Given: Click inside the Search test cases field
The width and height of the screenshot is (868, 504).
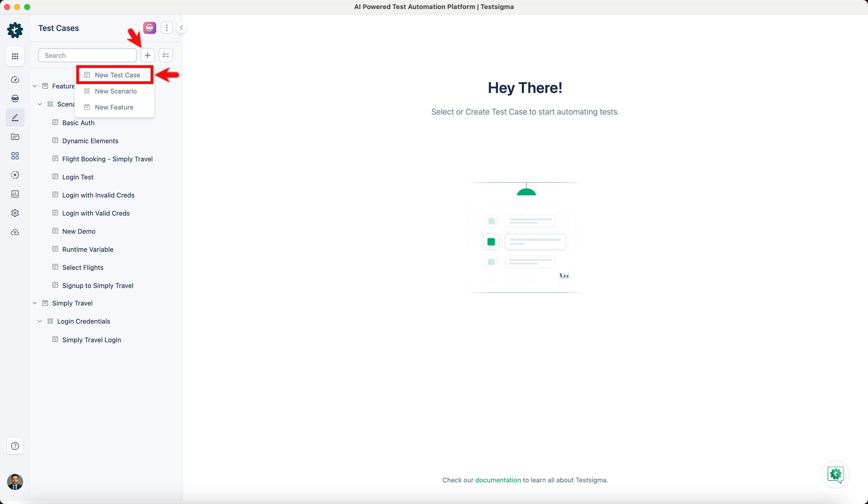Looking at the screenshot, I should pos(87,55).
